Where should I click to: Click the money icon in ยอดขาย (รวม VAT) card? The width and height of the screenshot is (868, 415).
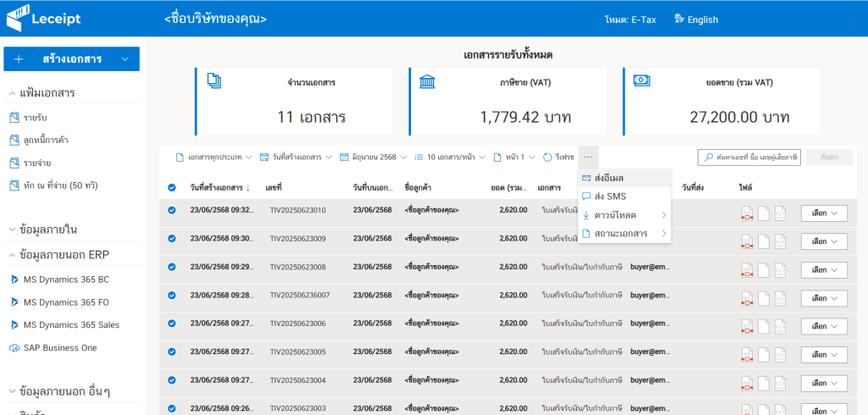pos(641,80)
